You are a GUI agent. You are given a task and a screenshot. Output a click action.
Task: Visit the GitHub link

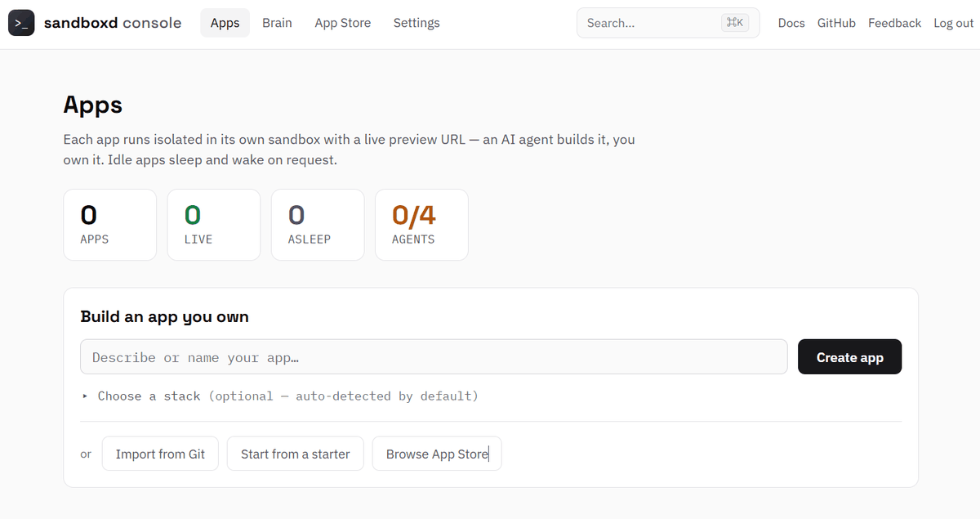(x=836, y=23)
